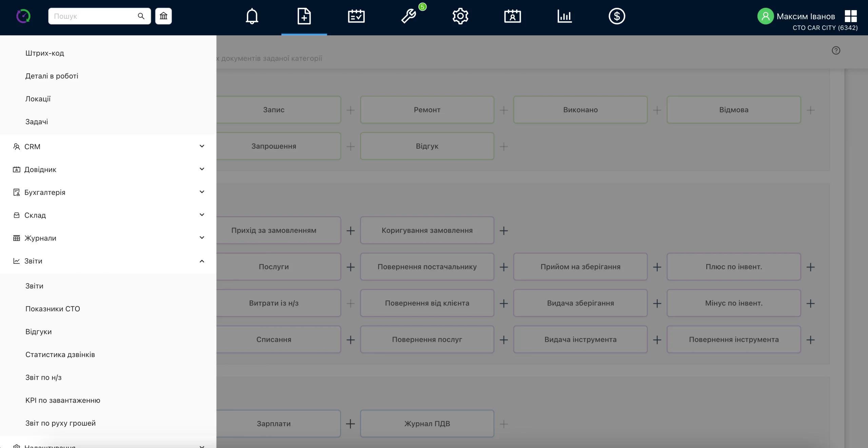Viewport: 868px width, 448px height.
Task: Click the Відмова document button
Action: coord(734,110)
